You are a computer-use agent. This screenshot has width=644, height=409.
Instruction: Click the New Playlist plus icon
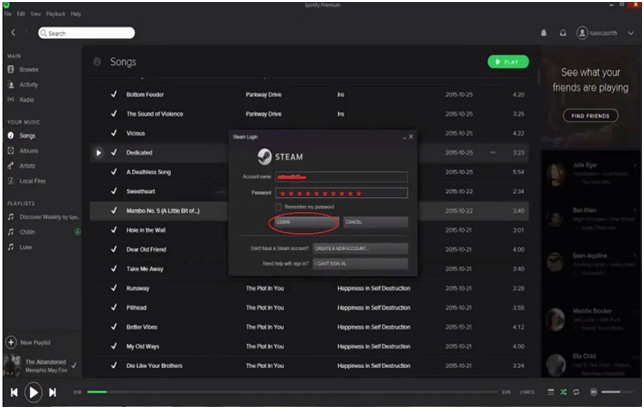[x=11, y=343]
